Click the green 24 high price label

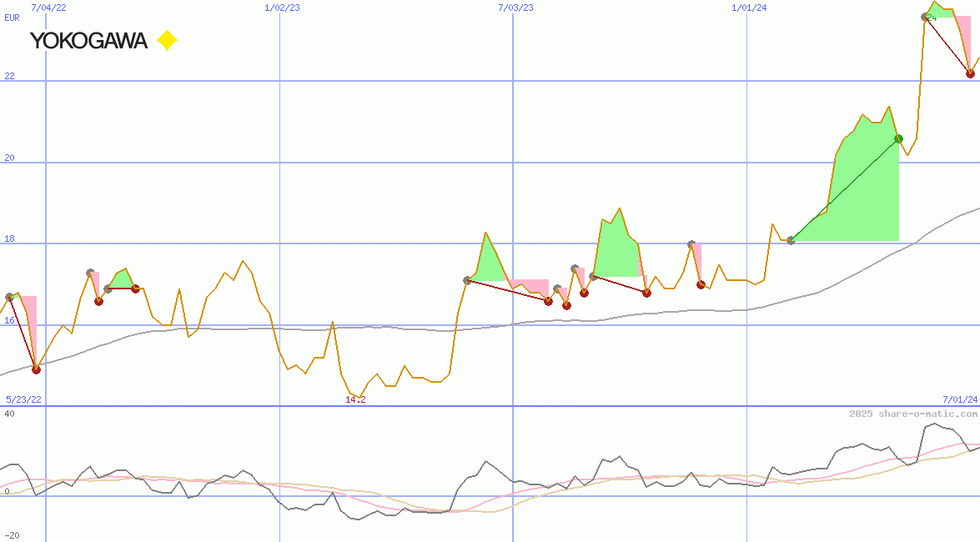click(932, 18)
